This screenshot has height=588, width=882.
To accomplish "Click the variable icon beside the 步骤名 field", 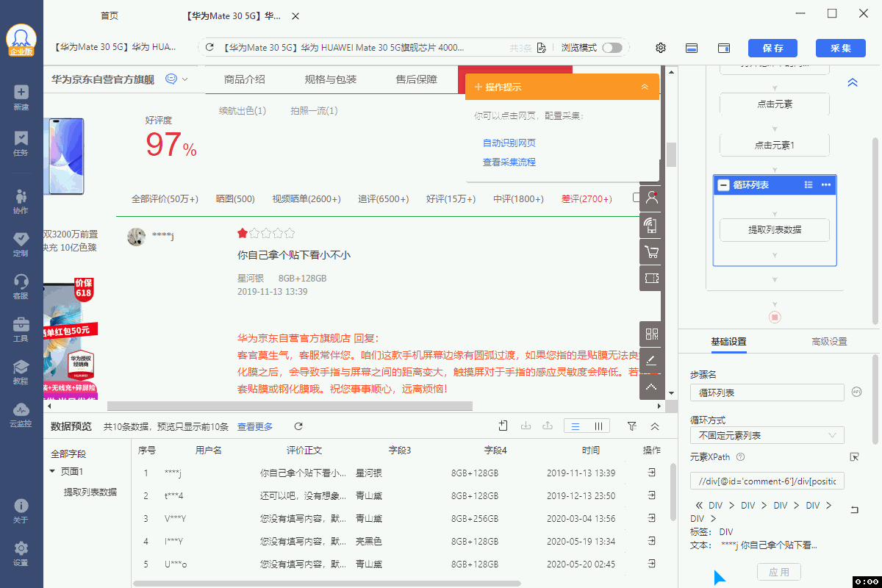I will [x=856, y=392].
